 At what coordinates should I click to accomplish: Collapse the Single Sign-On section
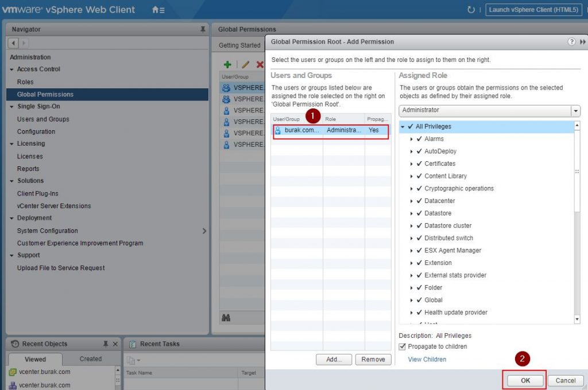coord(11,107)
